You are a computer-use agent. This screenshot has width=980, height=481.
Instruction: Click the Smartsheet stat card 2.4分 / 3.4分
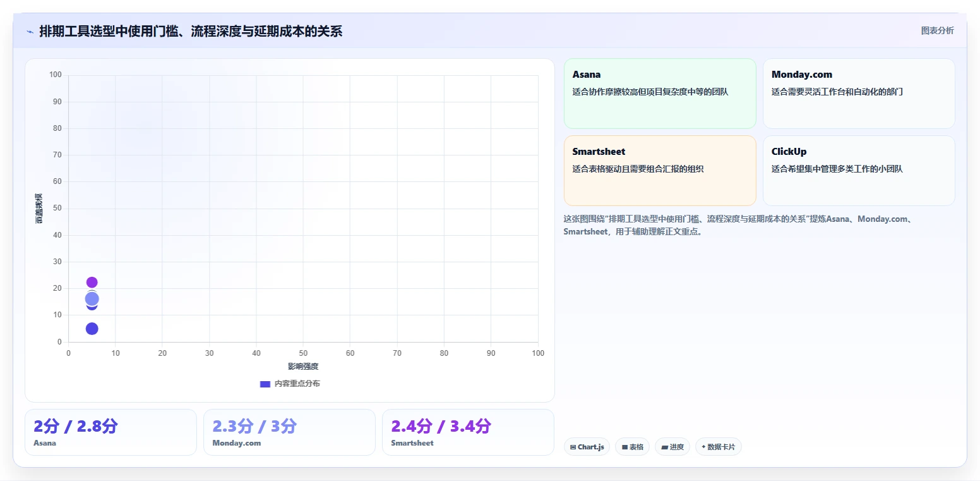[468, 432]
